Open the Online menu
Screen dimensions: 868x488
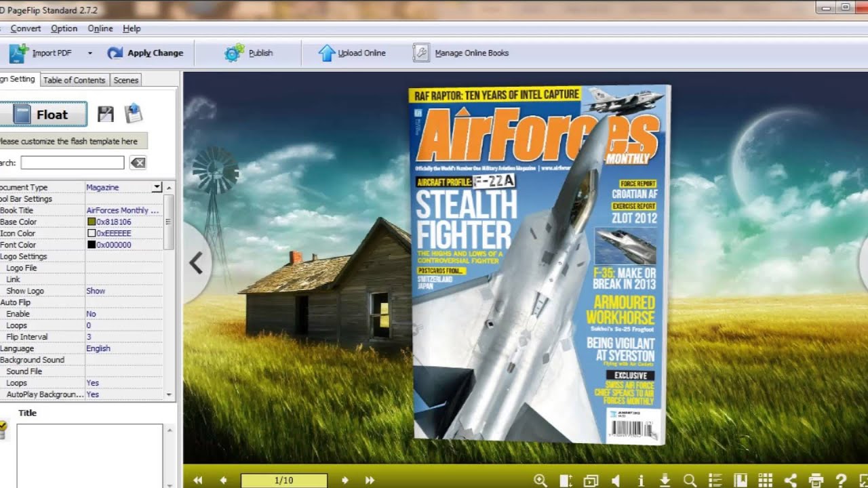100,28
